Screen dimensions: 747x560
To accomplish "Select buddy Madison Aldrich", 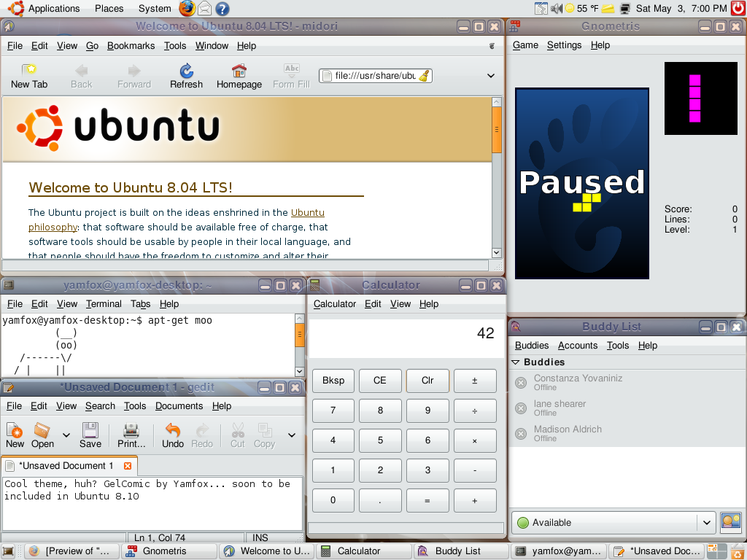I will (x=627, y=433).
